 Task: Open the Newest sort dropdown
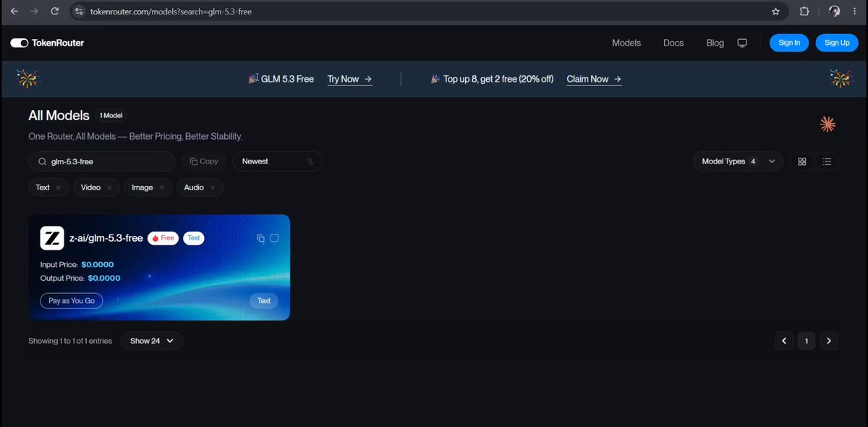[x=278, y=161]
